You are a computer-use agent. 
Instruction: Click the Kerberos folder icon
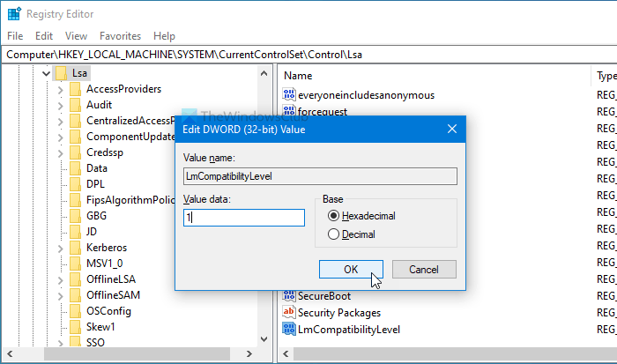pos(75,248)
